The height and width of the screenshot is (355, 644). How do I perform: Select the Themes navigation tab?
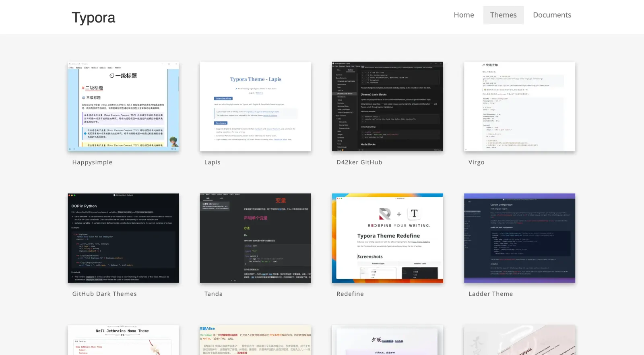point(503,15)
